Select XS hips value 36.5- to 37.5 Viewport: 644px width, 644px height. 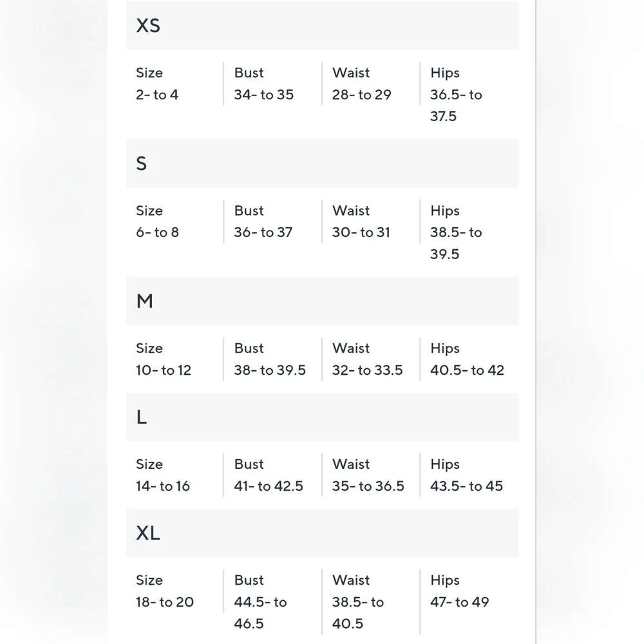(456, 105)
